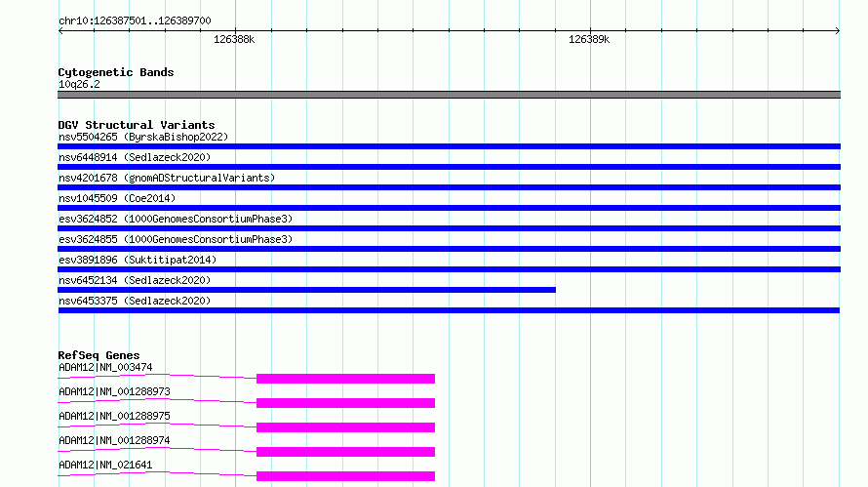This screenshot has width=868, height=487.
Task: Open esv3891896 (Suktitipat2014) variant label
Action: [x=138, y=260]
